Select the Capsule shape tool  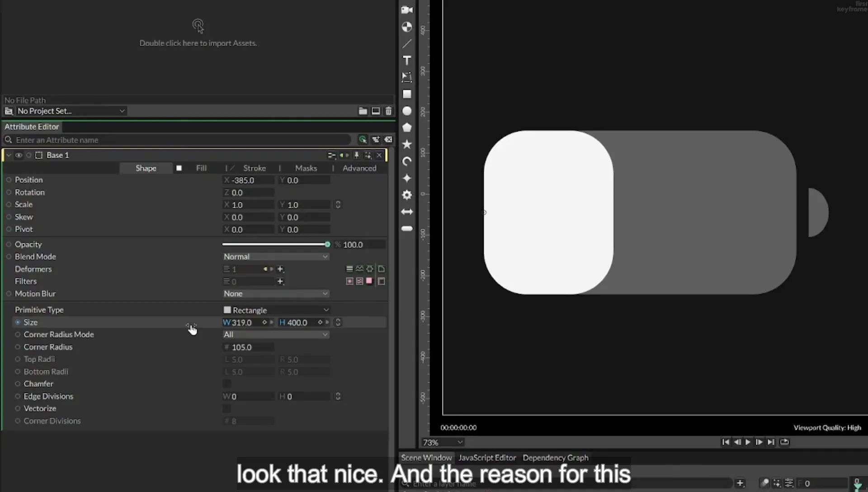click(x=407, y=228)
